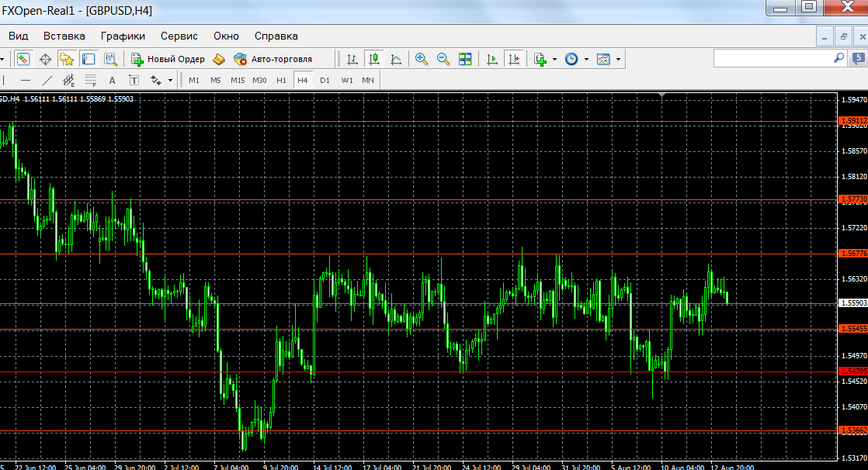The height and width of the screenshot is (470, 868).
Task: Expand the arrows objects dropdown
Action: click(171, 80)
